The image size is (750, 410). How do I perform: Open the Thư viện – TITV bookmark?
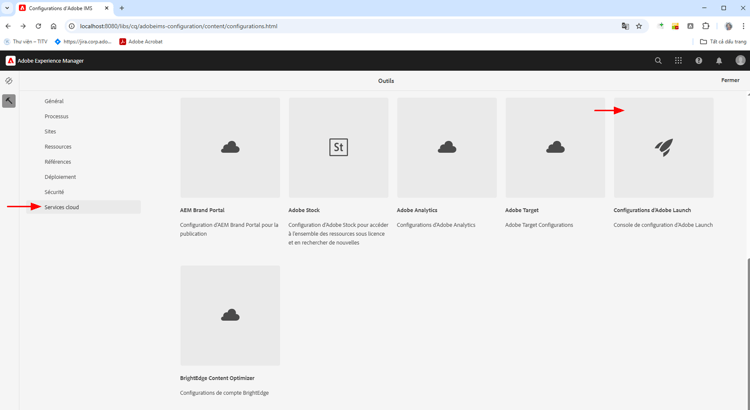26,42
